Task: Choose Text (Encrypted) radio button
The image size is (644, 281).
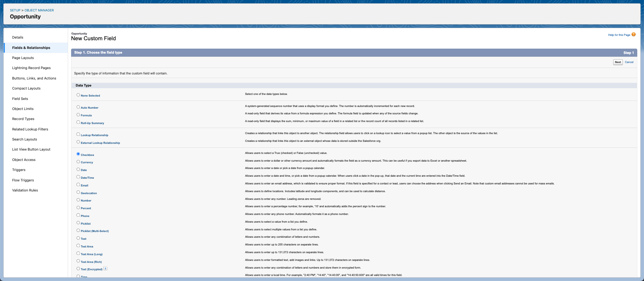Action: [78, 269]
